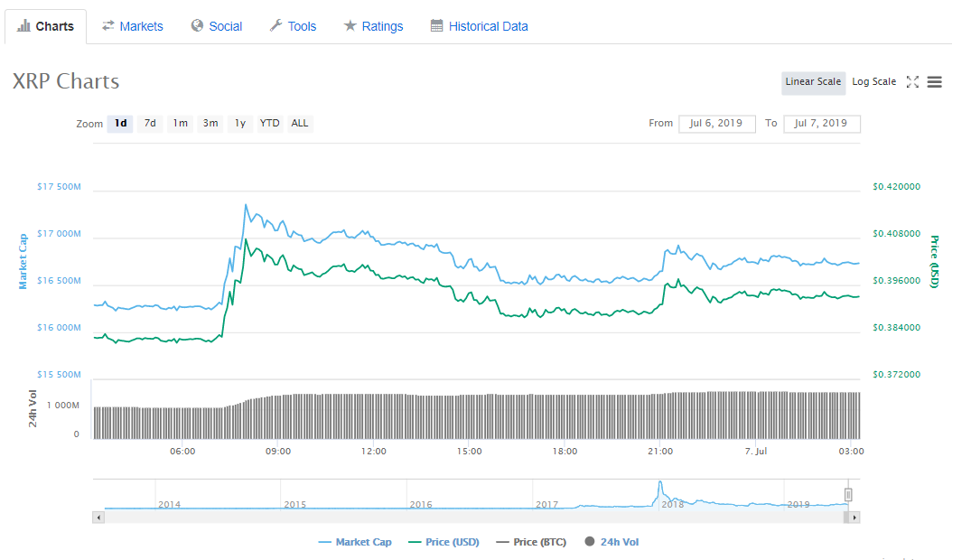This screenshot has width=971, height=560.
Task: Click the 21:00 time axis label
Action: (660, 452)
